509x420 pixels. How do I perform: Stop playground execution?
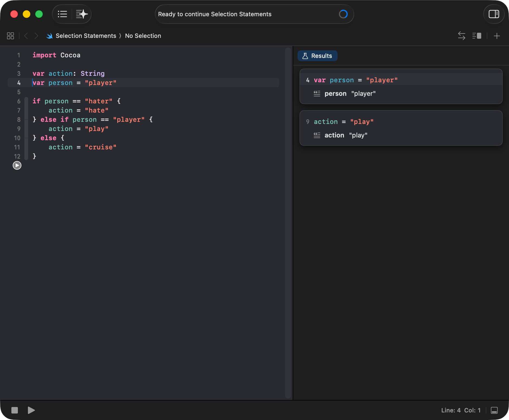pos(15,410)
